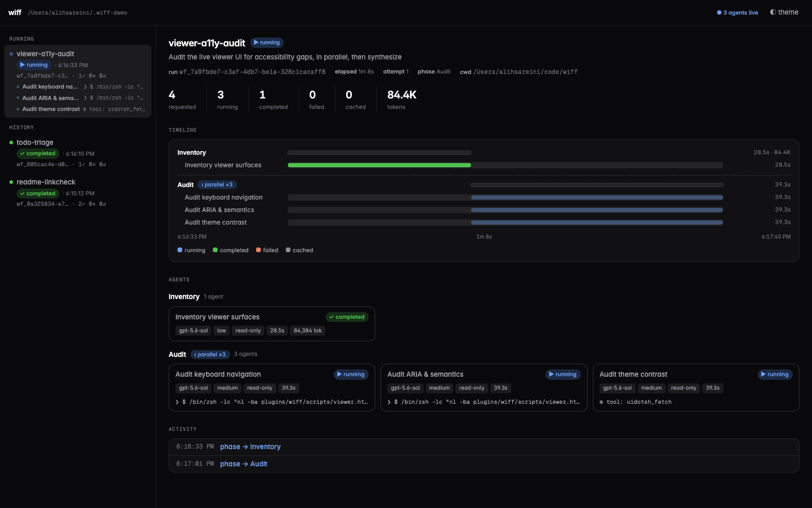Click running badge on Audit theme contrast card
The image size is (812, 508).
pos(775,374)
